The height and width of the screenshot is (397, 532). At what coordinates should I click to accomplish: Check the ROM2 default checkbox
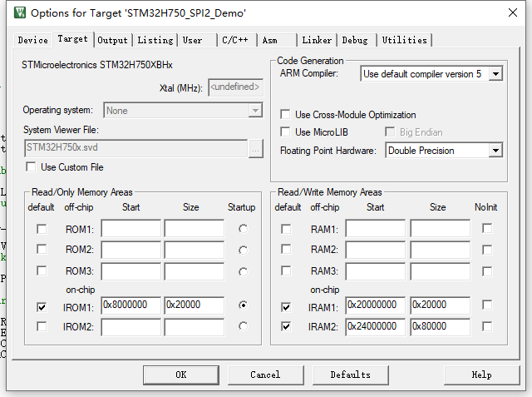[x=42, y=250]
